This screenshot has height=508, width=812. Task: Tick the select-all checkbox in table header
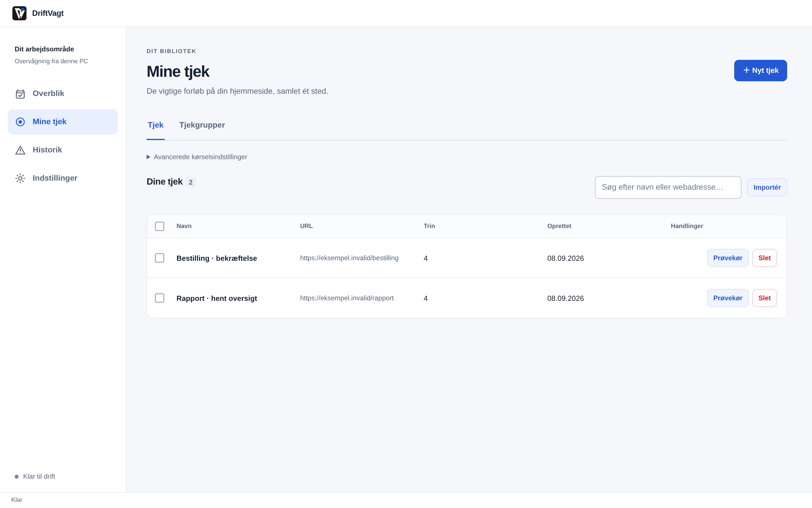pos(160,226)
